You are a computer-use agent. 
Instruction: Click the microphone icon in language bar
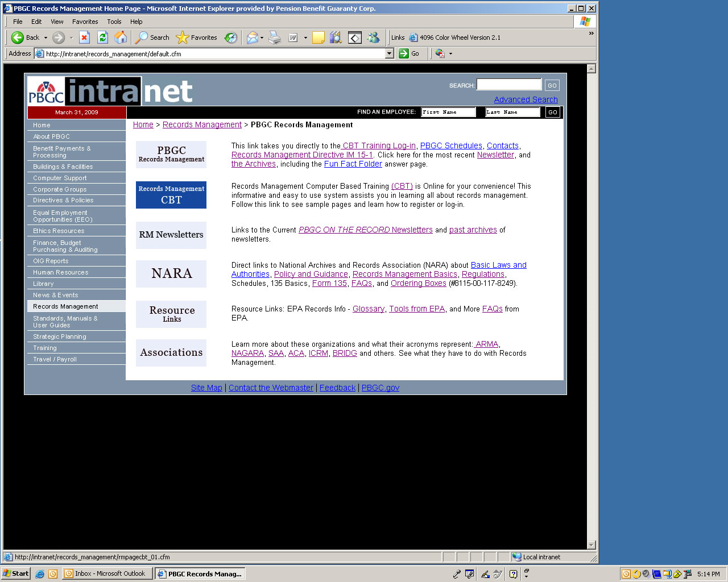456,574
